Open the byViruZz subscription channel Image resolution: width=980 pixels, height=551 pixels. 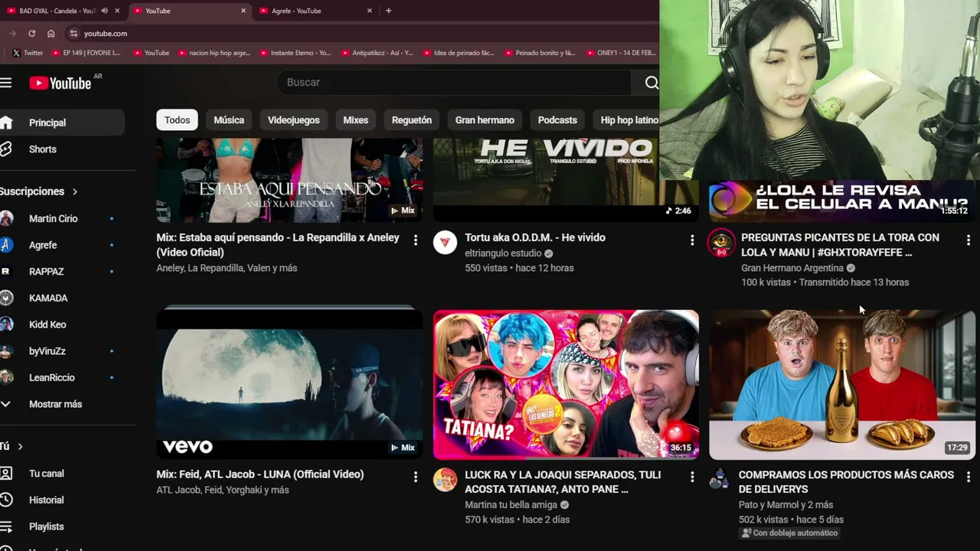click(62, 351)
